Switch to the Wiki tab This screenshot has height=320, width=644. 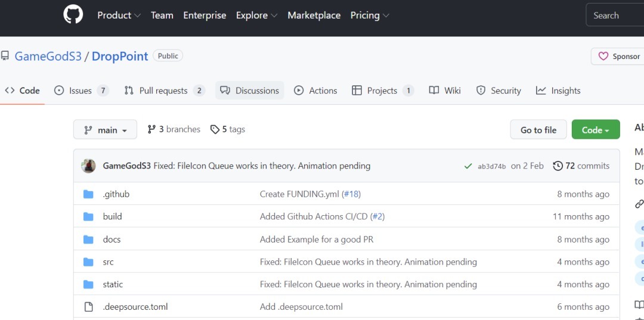(445, 91)
